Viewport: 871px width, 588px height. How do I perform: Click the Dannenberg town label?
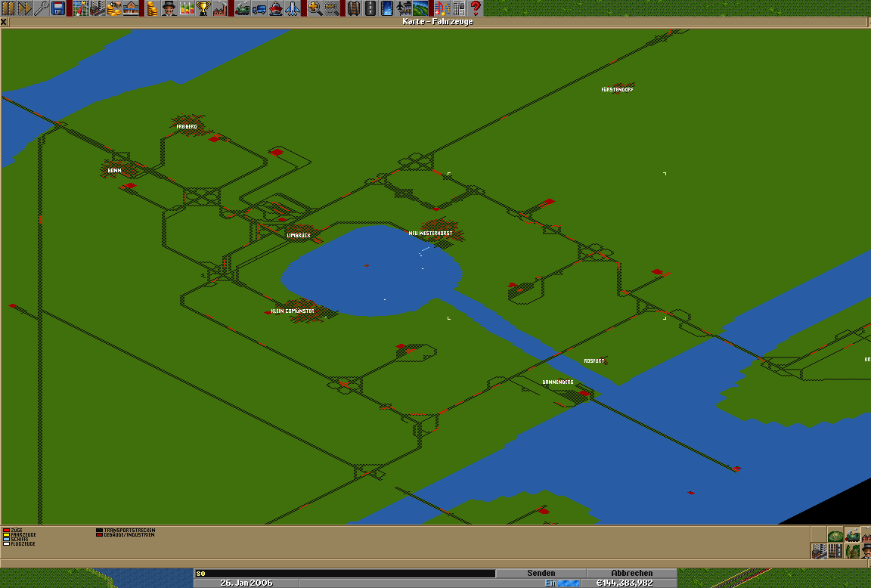point(558,382)
